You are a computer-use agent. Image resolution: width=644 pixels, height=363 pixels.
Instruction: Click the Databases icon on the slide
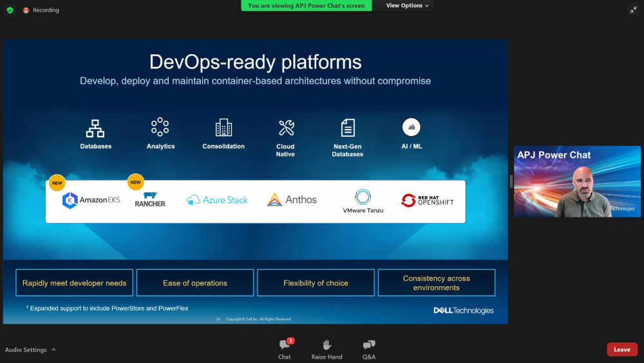click(95, 128)
